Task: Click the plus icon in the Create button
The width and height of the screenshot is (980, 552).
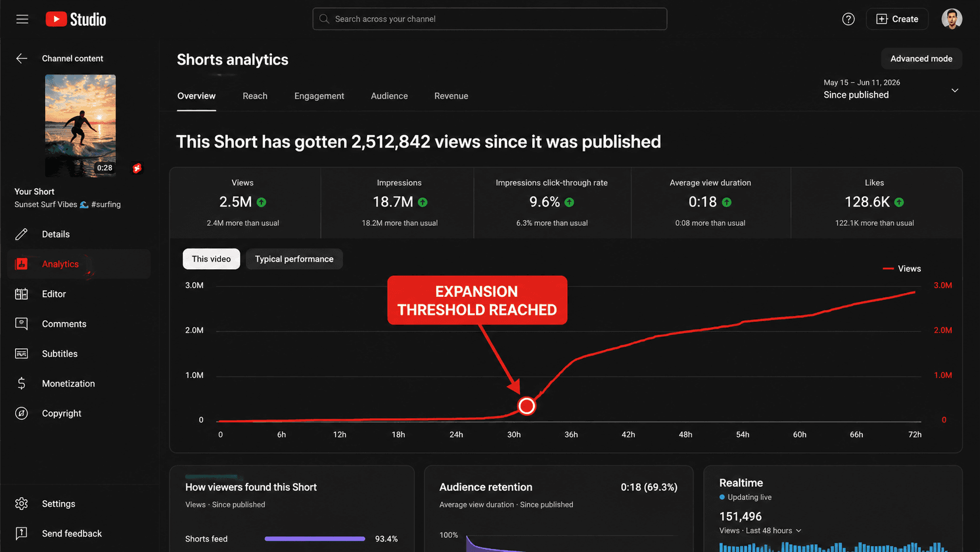Action: click(x=882, y=19)
